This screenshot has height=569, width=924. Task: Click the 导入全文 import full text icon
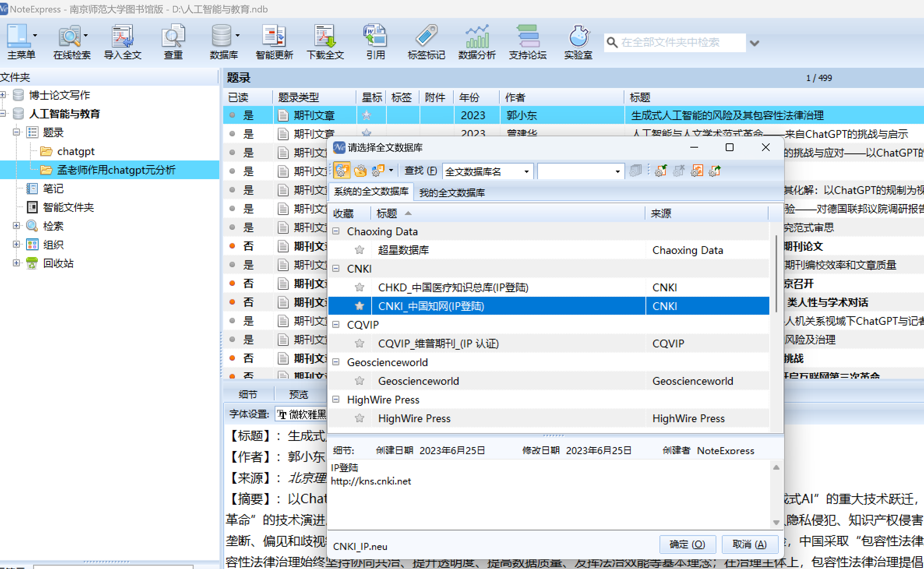(x=122, y=36)
